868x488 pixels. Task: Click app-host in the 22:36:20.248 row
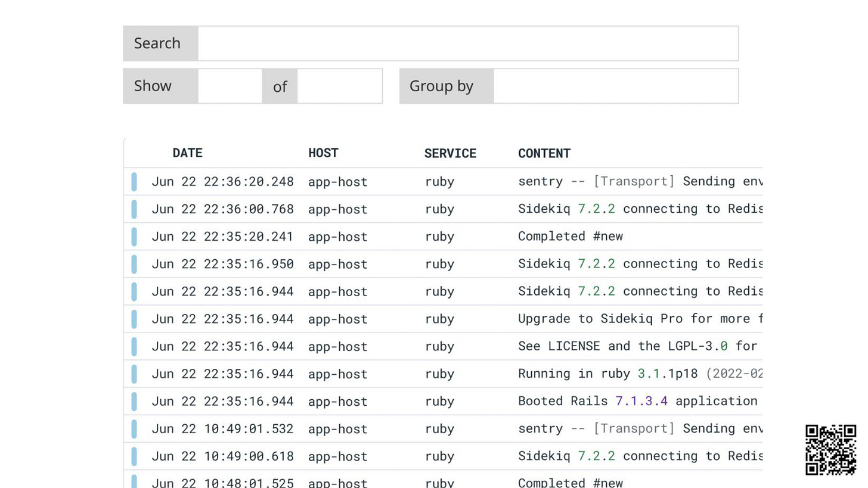pos(338,182)
